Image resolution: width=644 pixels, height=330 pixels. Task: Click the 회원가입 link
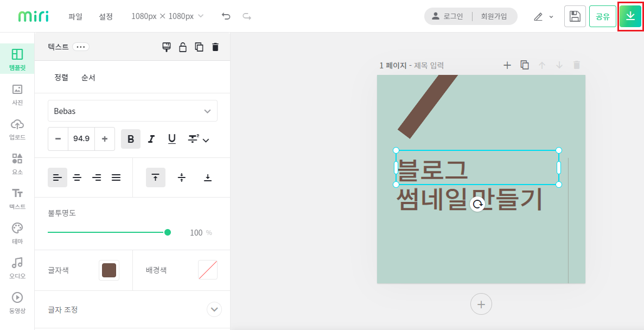[x=494, y=16]
